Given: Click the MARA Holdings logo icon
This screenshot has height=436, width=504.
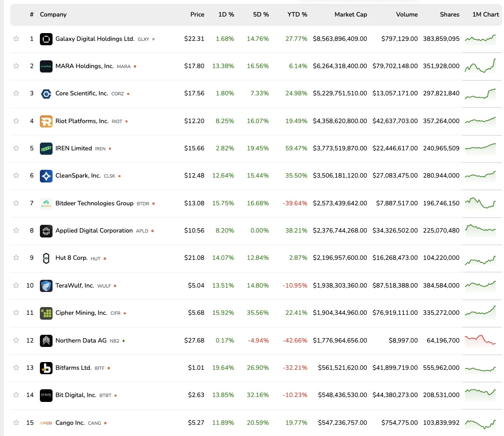Looking at the screenshot, I should click(x=46, y=66).
